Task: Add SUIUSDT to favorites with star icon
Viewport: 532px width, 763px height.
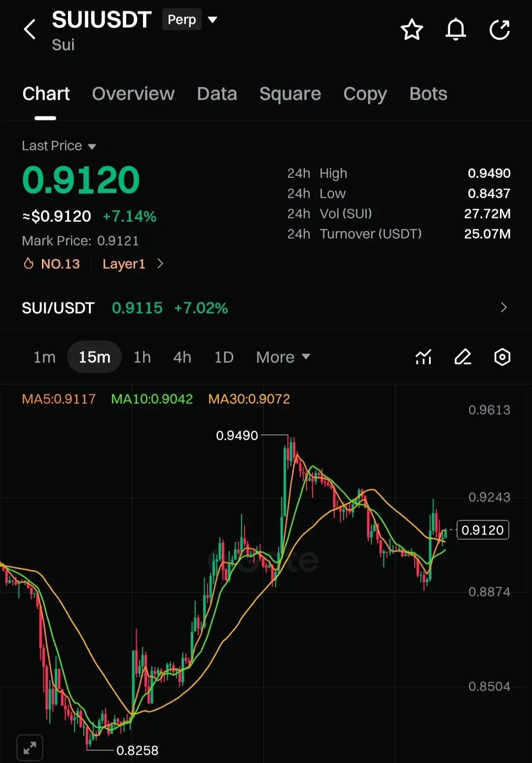Action: [x=412, y=30]
